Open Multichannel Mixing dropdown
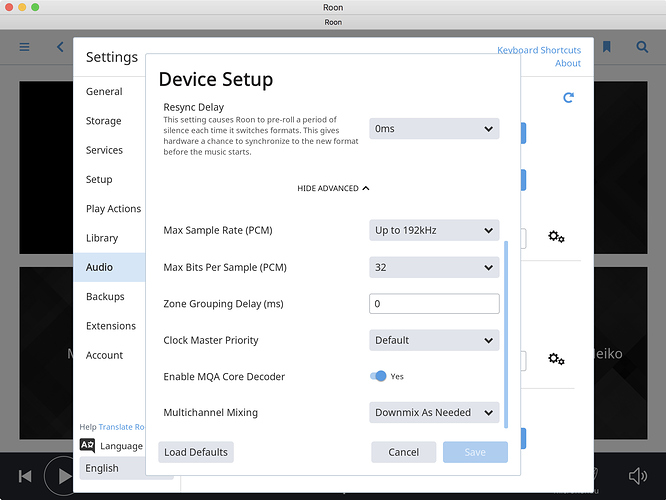 point(434,412)
